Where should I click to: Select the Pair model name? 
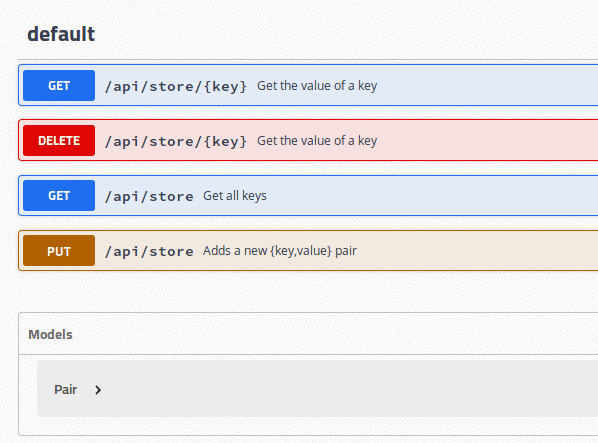[66, 390]
